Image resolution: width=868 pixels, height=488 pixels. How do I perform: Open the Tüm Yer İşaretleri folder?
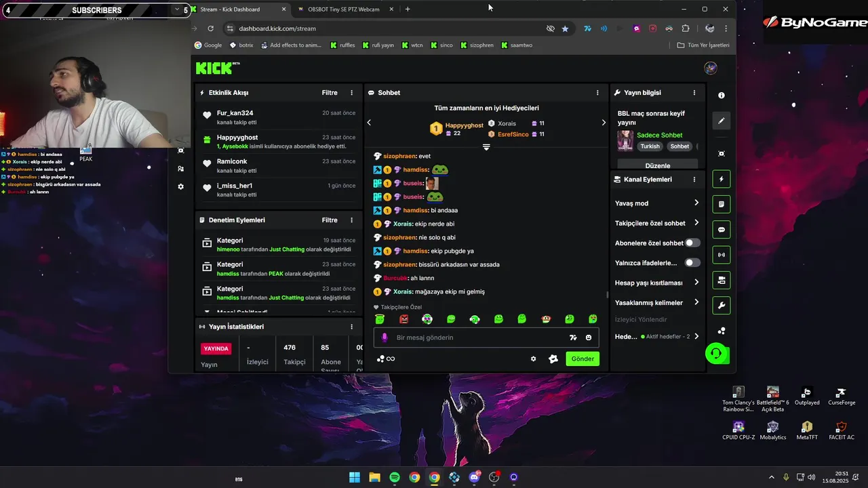pos(703,45)
